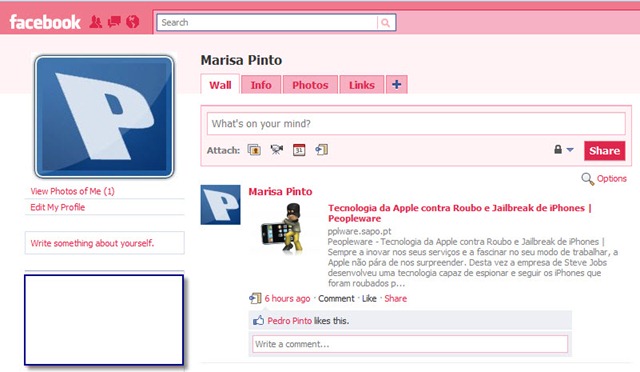
Task: Open wall Options link
Action: [x=611, y=178]
